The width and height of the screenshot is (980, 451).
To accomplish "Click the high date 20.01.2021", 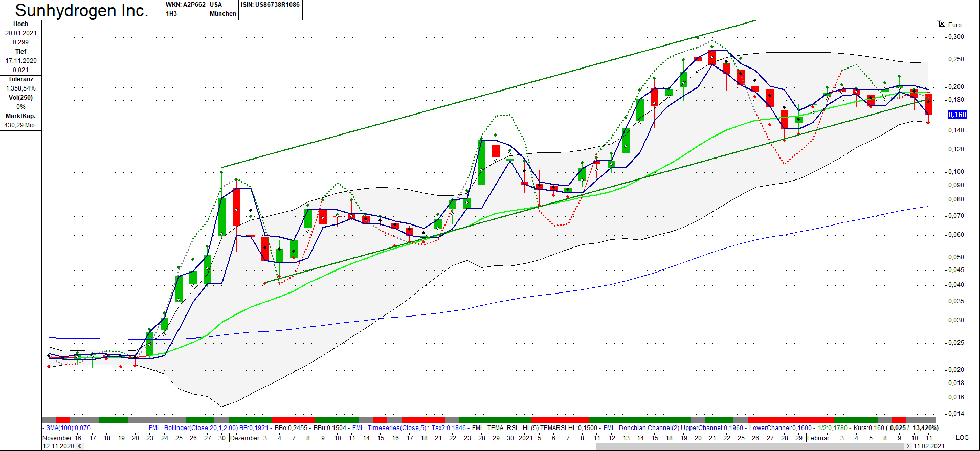I will (x=21, y=33).
